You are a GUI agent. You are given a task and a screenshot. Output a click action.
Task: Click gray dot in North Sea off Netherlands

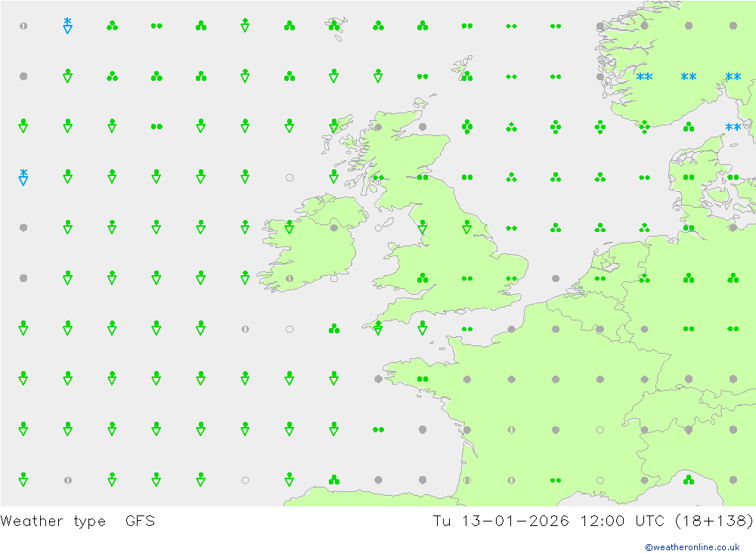(x=556, y=278)
